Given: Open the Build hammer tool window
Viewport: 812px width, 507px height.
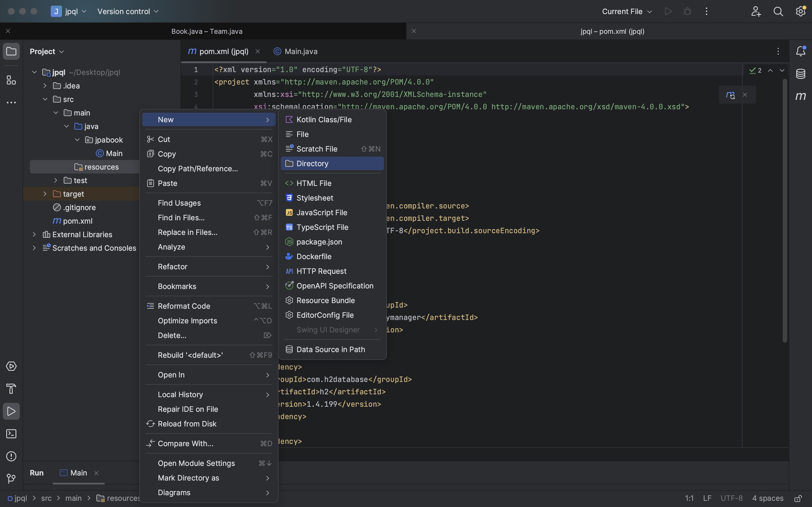Looking at the screenshot, I should point(11,389).
